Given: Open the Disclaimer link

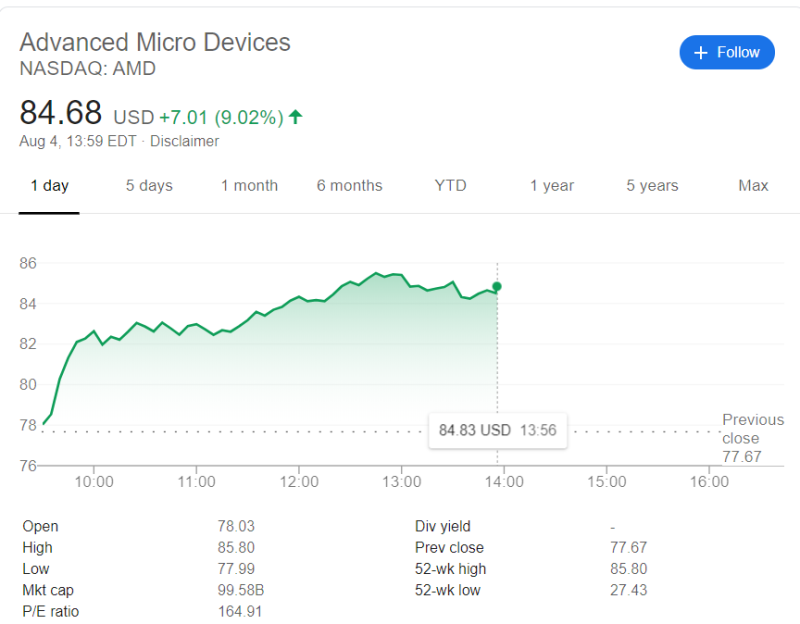Looking at the screenshot, I should 184,141.
